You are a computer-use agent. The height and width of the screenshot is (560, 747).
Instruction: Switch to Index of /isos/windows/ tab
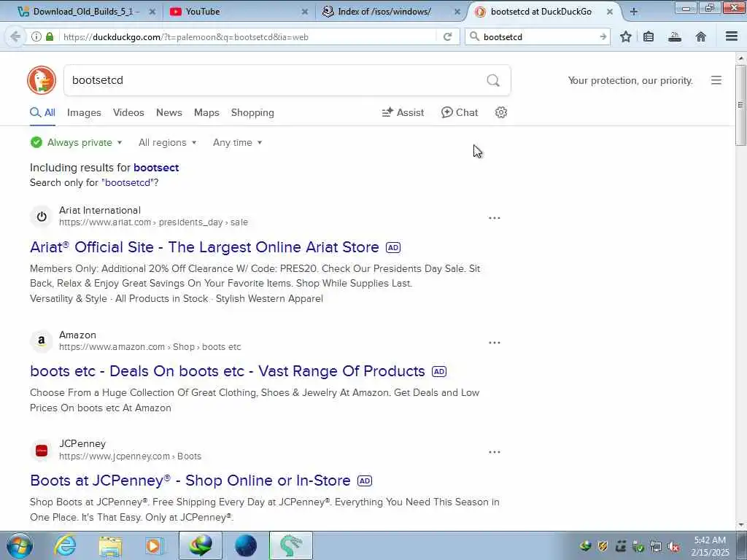click(390, 12)
